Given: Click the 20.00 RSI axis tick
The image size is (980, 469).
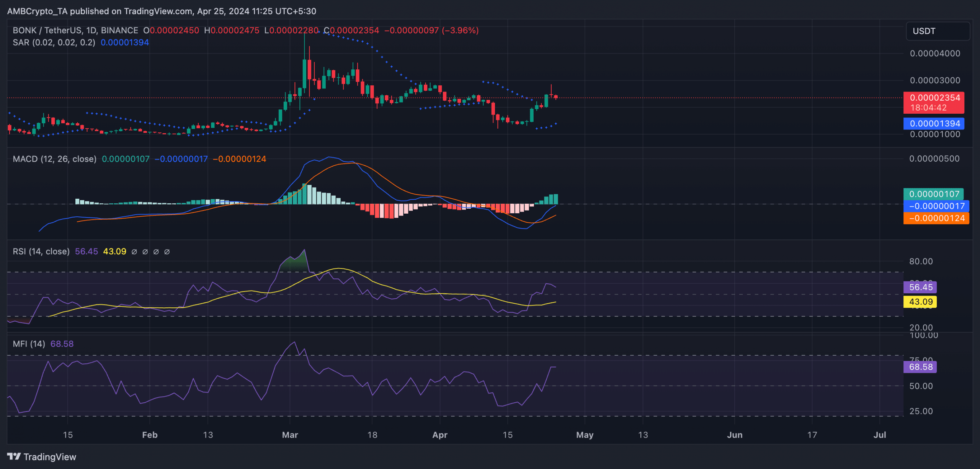Looking at the screenshot, I should (x=921, y=327).
